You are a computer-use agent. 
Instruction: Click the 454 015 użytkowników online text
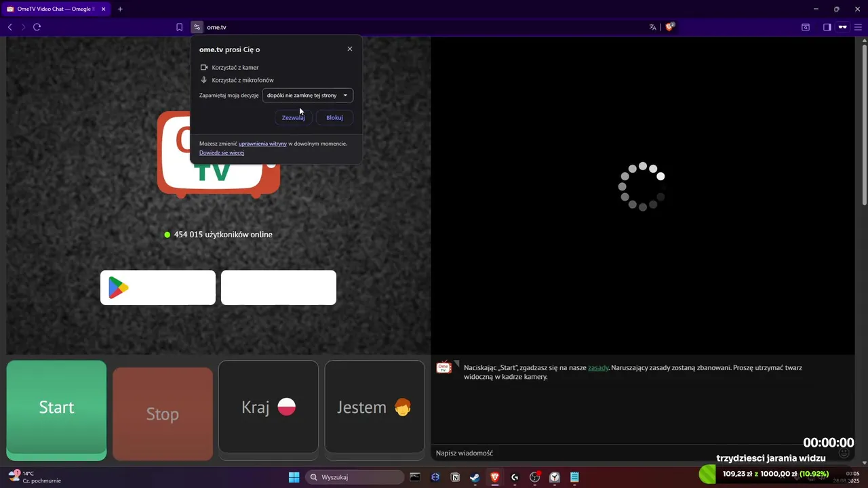pyautogui.click(x=223, y=235)
